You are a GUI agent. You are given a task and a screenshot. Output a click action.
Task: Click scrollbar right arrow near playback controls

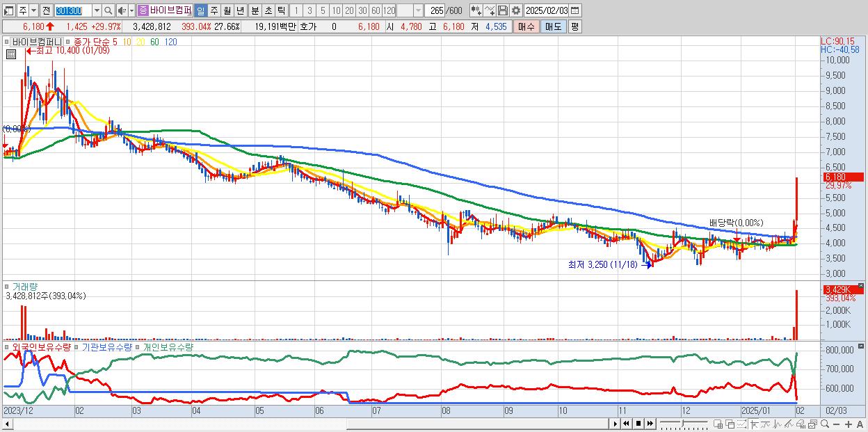[615, 424]
